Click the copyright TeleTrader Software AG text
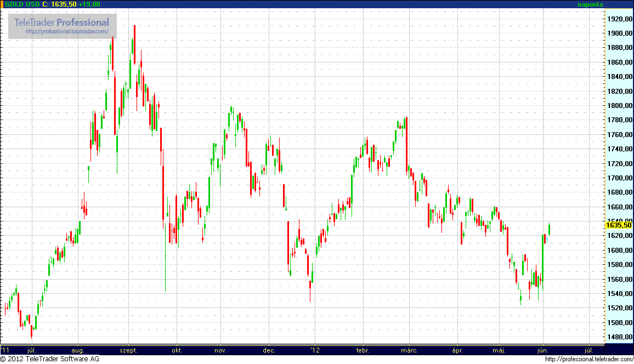 point(50,359)
